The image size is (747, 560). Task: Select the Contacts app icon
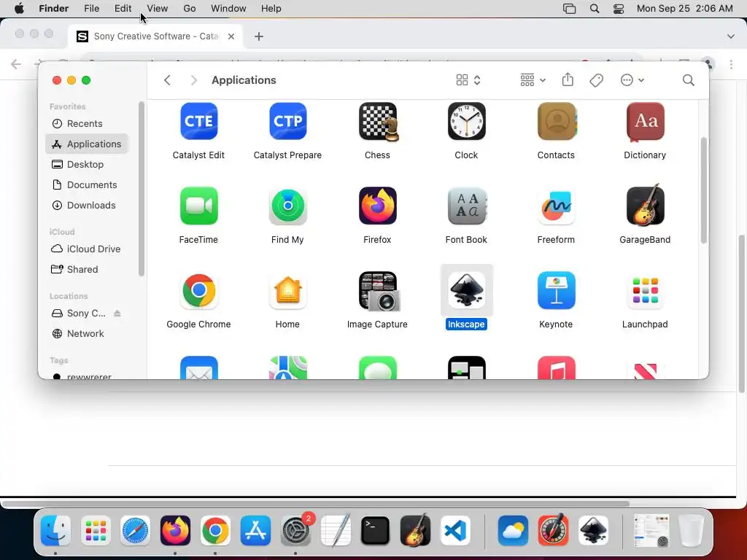pyautogui.click(x=557, y=121)
